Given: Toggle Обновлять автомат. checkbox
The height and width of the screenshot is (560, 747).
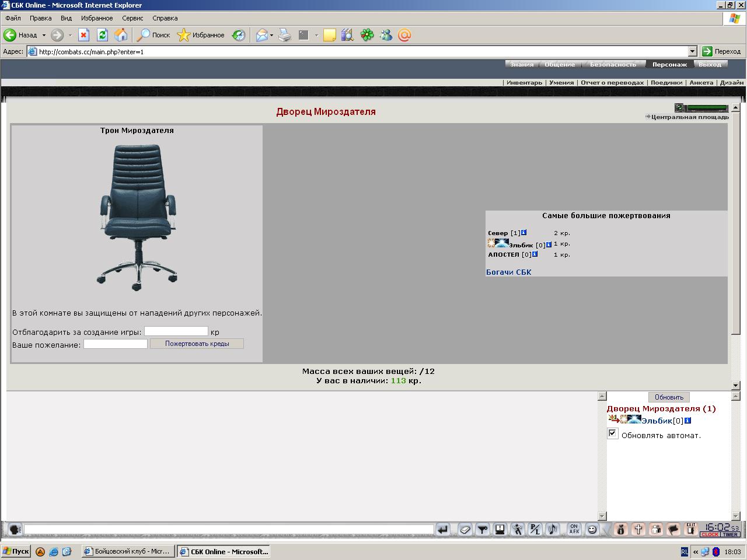Looking at the screenshot, I should 612,433.
